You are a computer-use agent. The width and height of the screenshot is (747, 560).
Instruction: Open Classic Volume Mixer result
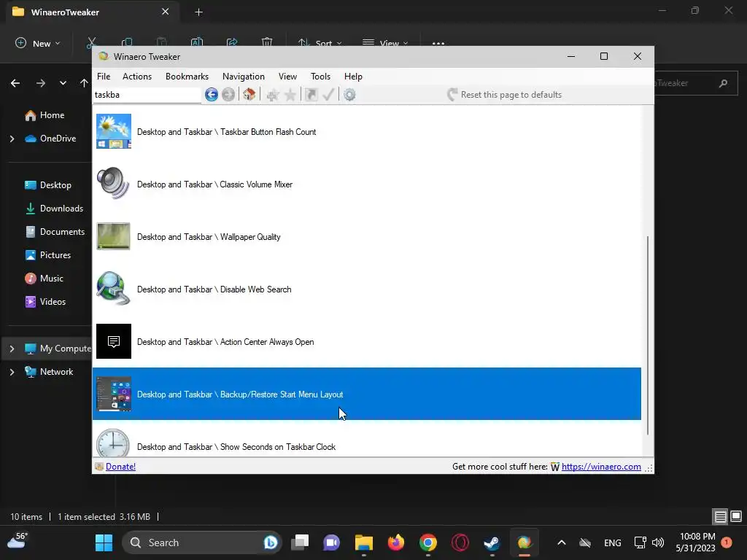click(x=366, y=184)
